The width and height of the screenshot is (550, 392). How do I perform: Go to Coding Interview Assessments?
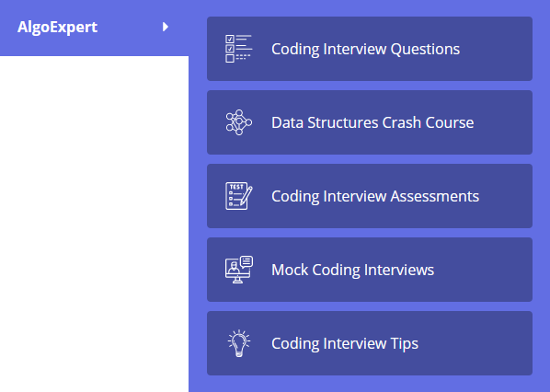(x=375, y=196)
